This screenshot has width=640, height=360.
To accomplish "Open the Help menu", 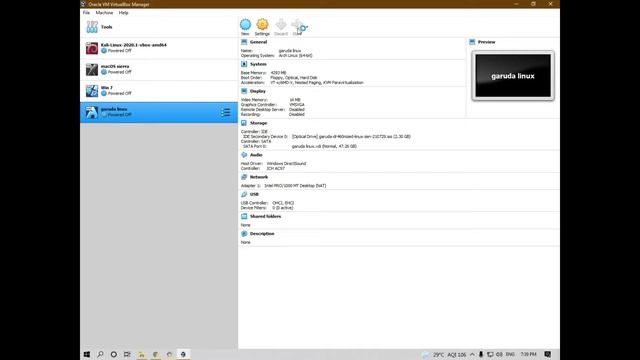I will (123, 13).
